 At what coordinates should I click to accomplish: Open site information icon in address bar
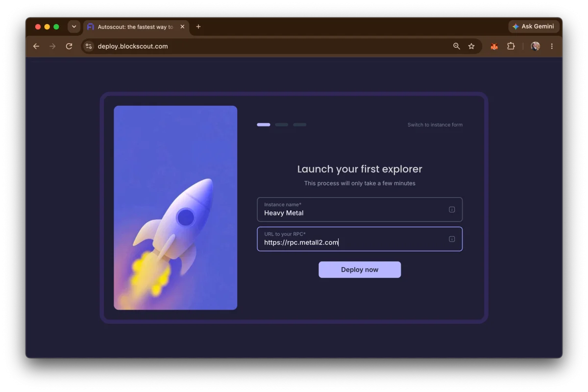pos(89,46)
